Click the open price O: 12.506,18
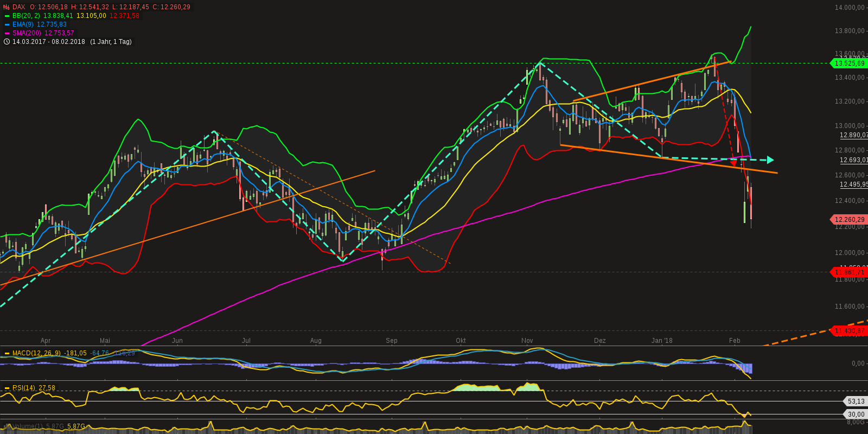The height and width of the screenshot is (434, 868). point(49,7)
